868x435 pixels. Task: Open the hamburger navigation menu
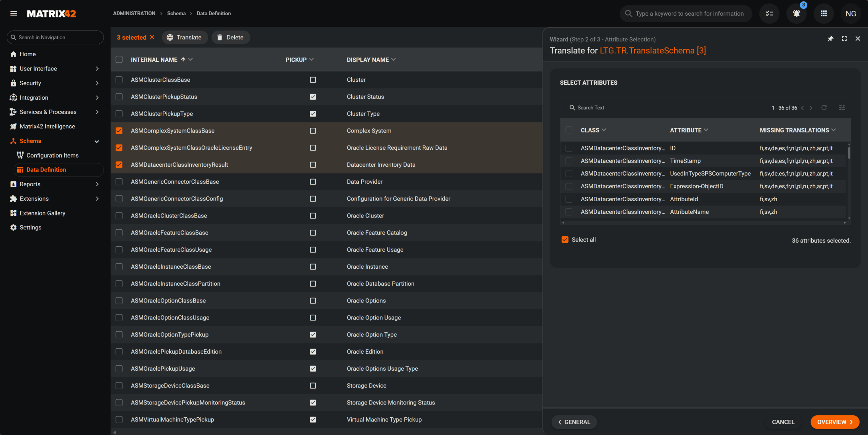(14, 14)
